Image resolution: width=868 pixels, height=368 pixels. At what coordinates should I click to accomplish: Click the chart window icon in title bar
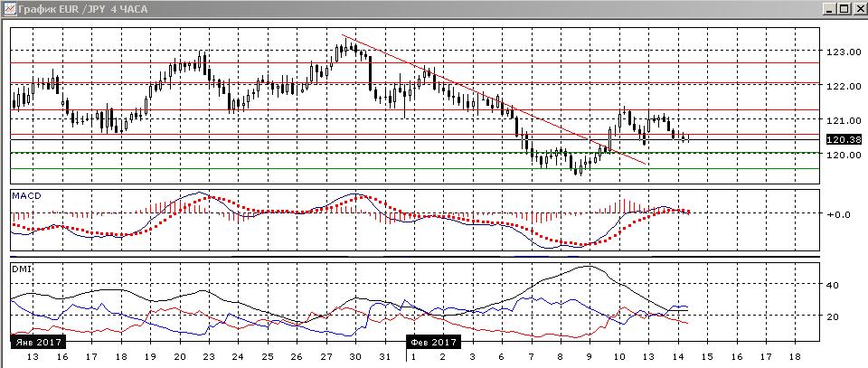tap(9, 9)
